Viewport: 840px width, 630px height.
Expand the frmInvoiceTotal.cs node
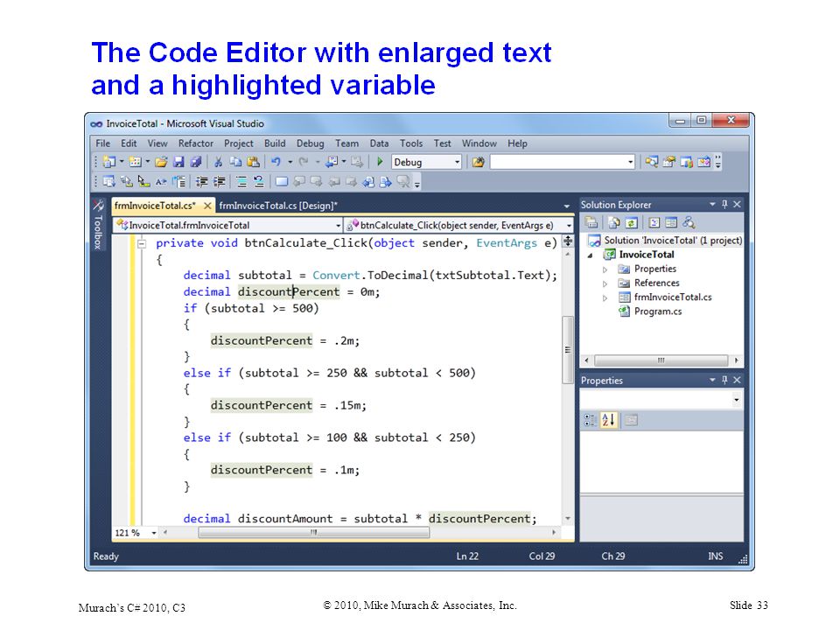click(x=605, y=297)
